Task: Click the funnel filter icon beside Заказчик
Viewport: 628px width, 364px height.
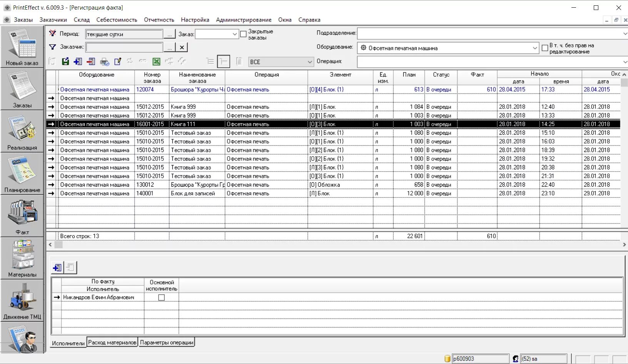Action: tap(53, 47)
